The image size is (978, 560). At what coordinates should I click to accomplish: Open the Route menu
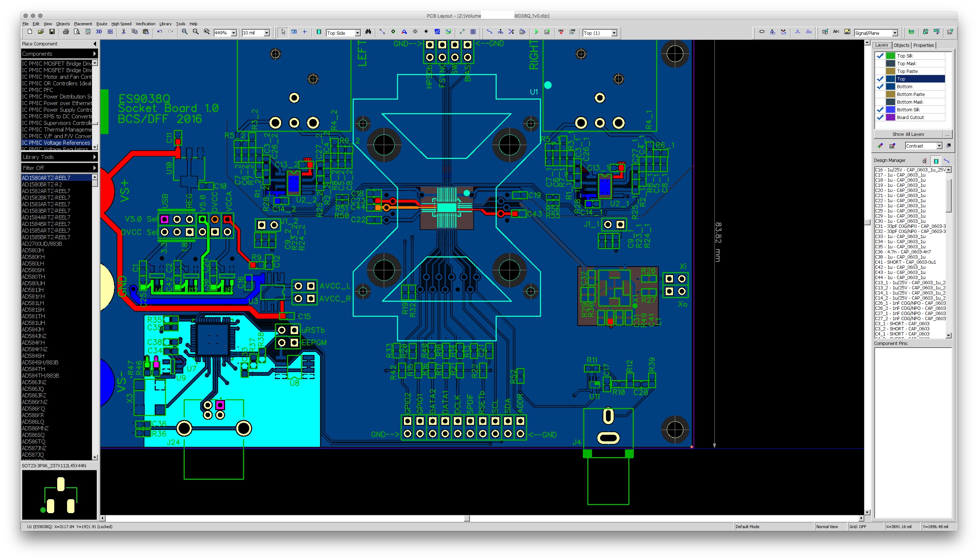point(102,24)
